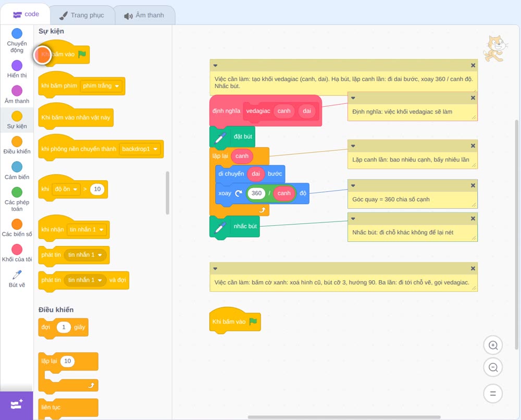Select the Hiển thị category circle

[17, 66]
